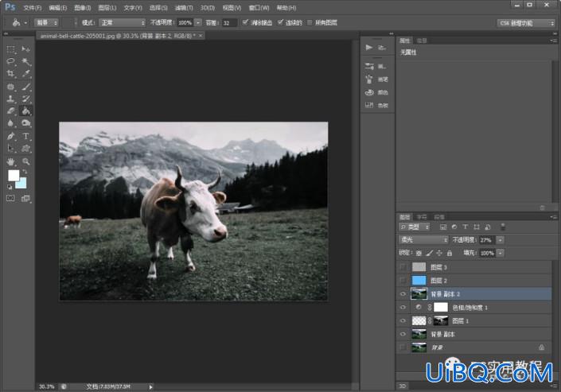561x392 pixels.
Task: Select the Zoom tool
Action: (25, 161)
